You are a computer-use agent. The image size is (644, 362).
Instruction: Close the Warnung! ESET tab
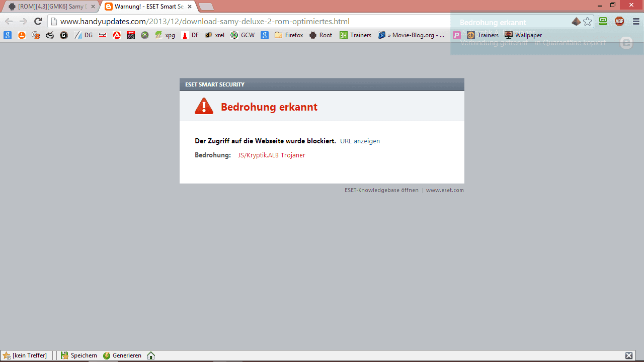(190, 7)
